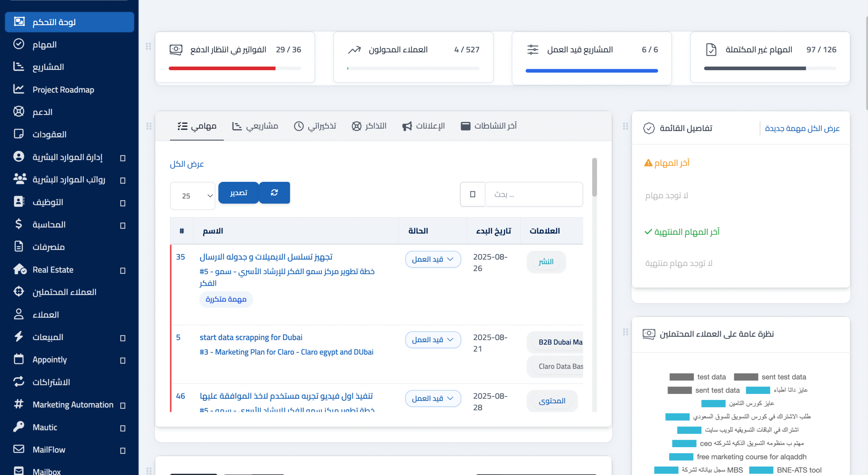Select Project Roadmap in the sidebar
The image size is (868, 475).
[63, 89]
